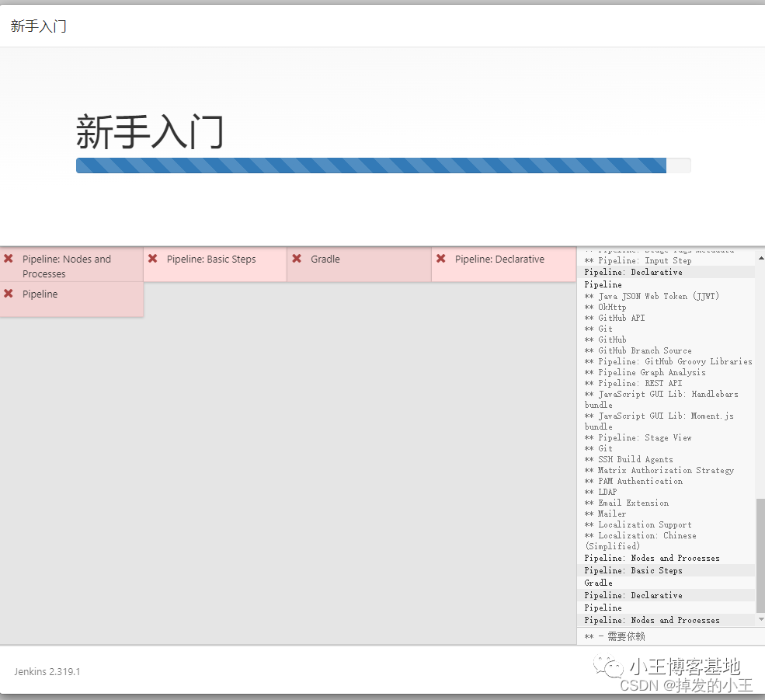
Task: Select '** OkHttp' log entry
Action: 606,307
